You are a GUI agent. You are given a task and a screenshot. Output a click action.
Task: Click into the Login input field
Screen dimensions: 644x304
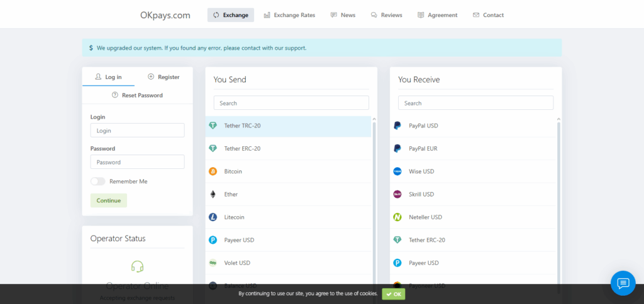pyautogui.click(x=137, y=131)
